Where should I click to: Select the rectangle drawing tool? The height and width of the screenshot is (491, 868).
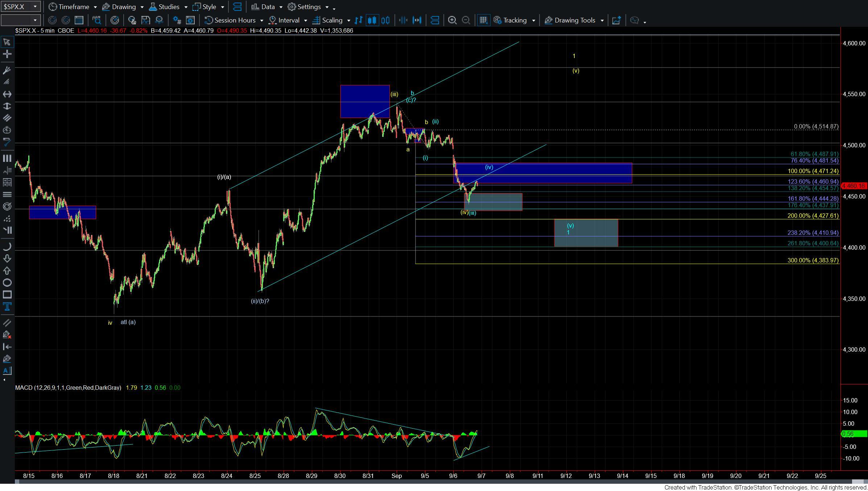[7, 295]
